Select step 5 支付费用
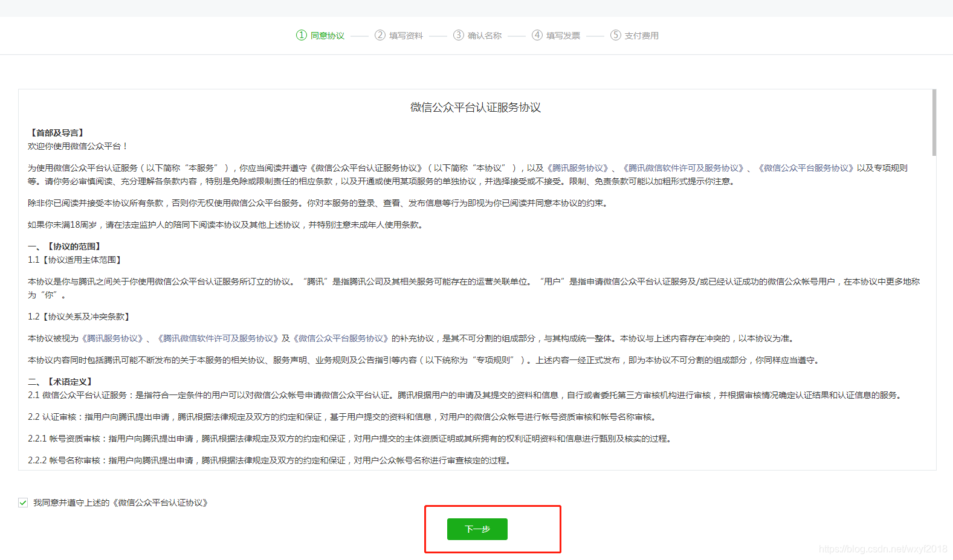 click(635, 36)
